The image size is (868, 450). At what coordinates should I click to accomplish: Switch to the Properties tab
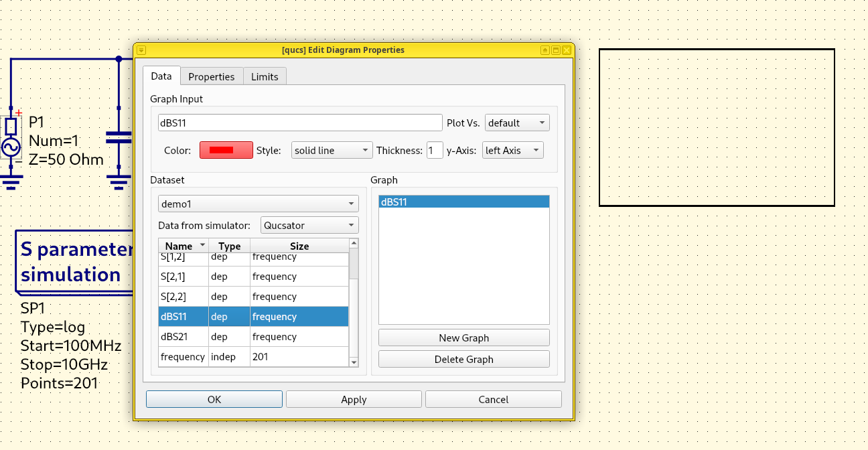(212, 76)
